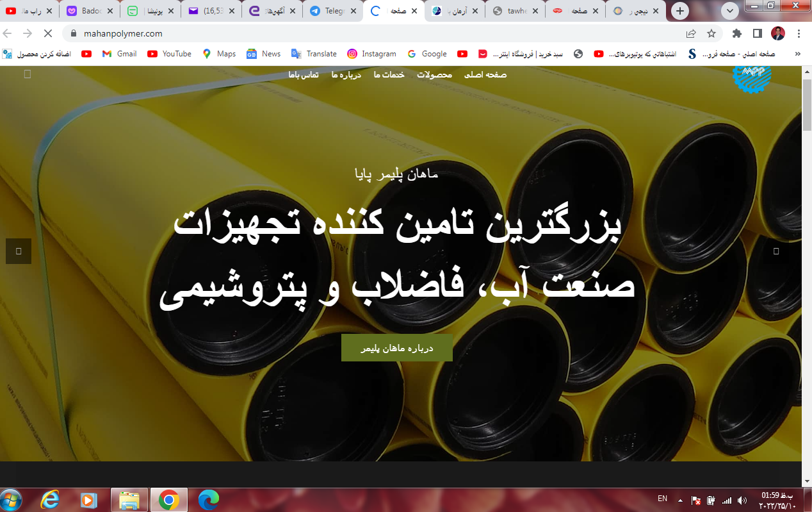812x512 pixels.
Task: Open the اضافه کردن محصول bookmark
Action: click(x=37, y=54)
